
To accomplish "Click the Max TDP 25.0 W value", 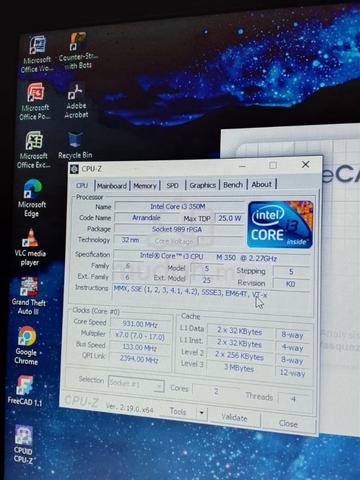I will coord(229,218).
